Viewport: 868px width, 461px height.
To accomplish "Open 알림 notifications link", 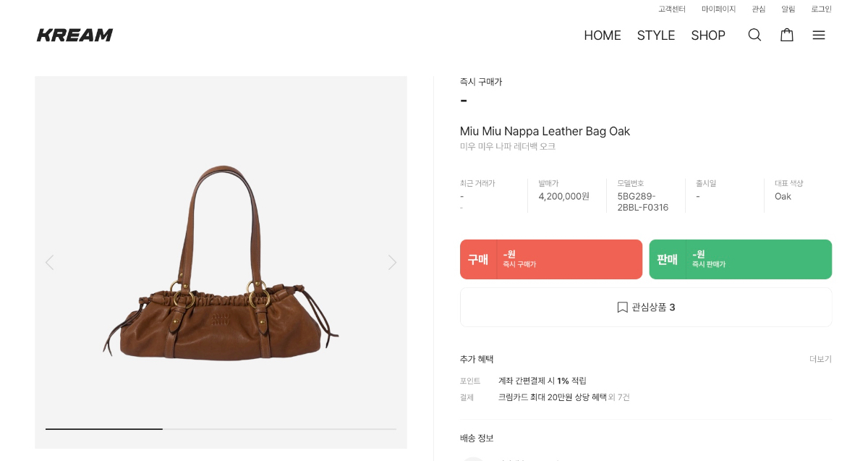I will tap(788, 9).
